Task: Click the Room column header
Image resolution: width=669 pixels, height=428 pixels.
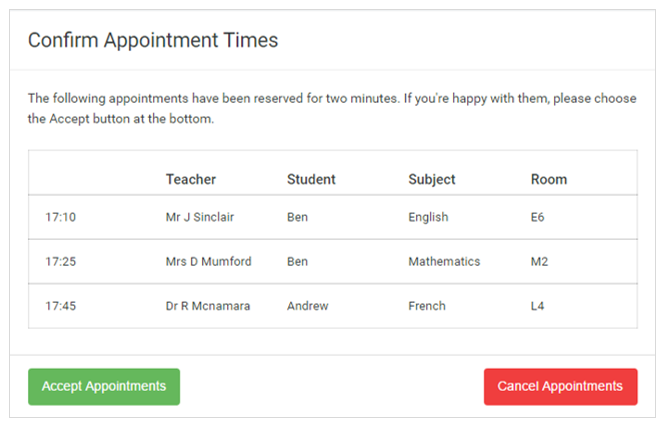Action: coord(549,180)
